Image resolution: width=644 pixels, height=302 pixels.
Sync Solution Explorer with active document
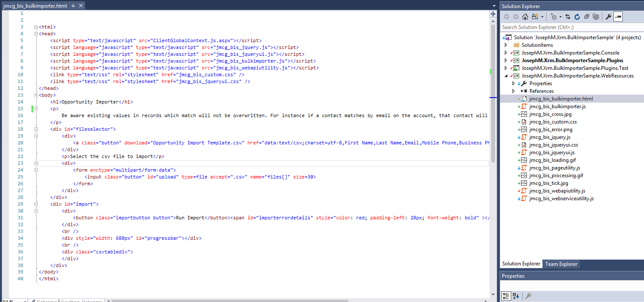(567, 17)
